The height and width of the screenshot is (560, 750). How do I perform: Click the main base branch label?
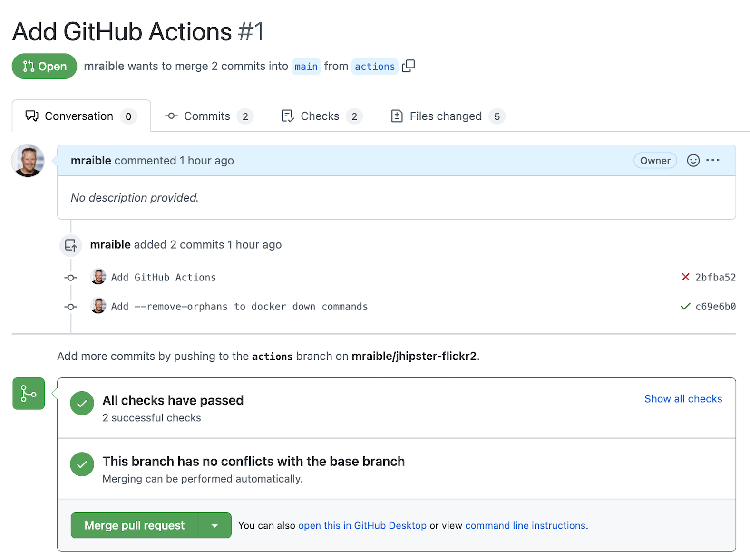pyautogui.click(x=306, y=67)
